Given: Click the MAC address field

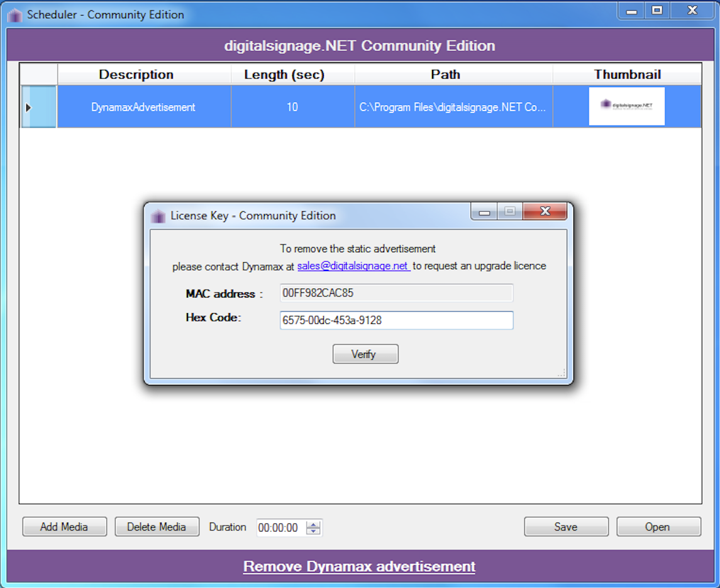Looking at the screenshot, I should [x=396, y=293].
